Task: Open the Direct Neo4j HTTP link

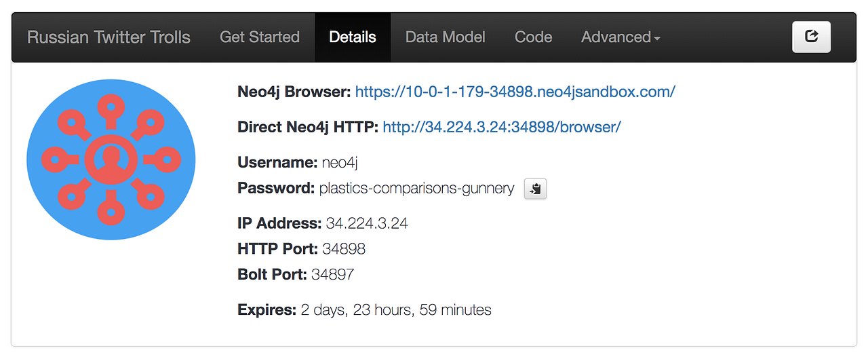Action: 502,127
